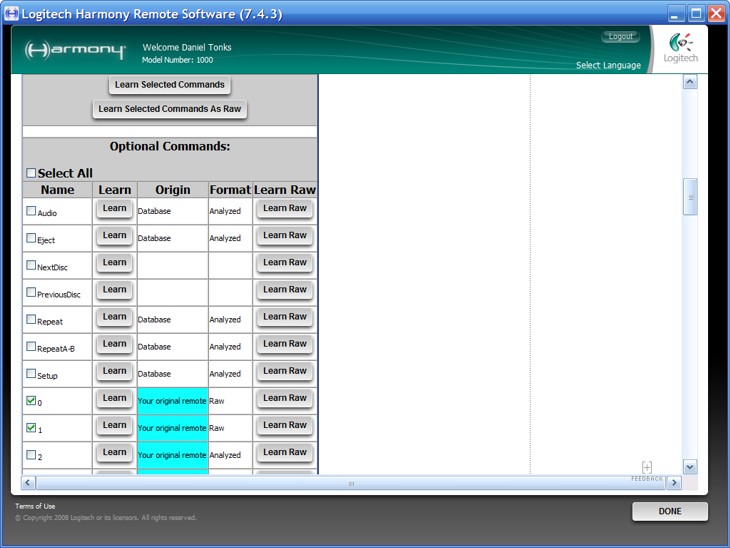Click Learn Raw for Audio

tap(285, 209)
